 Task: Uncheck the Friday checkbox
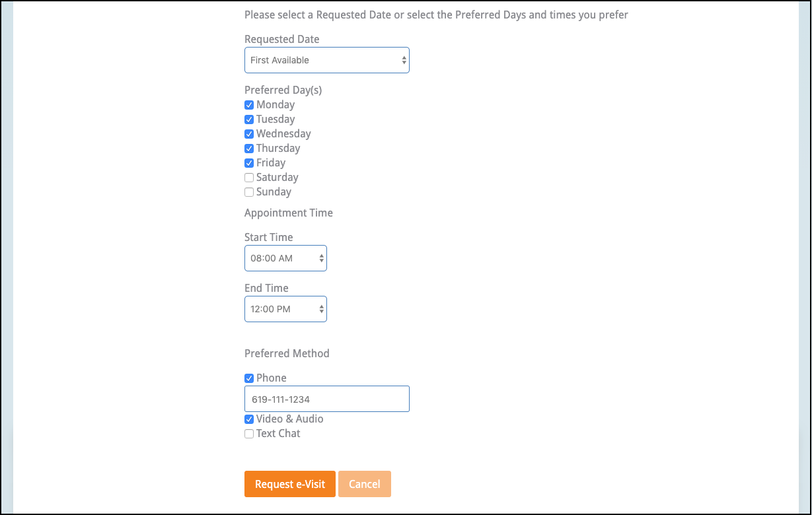249,163
